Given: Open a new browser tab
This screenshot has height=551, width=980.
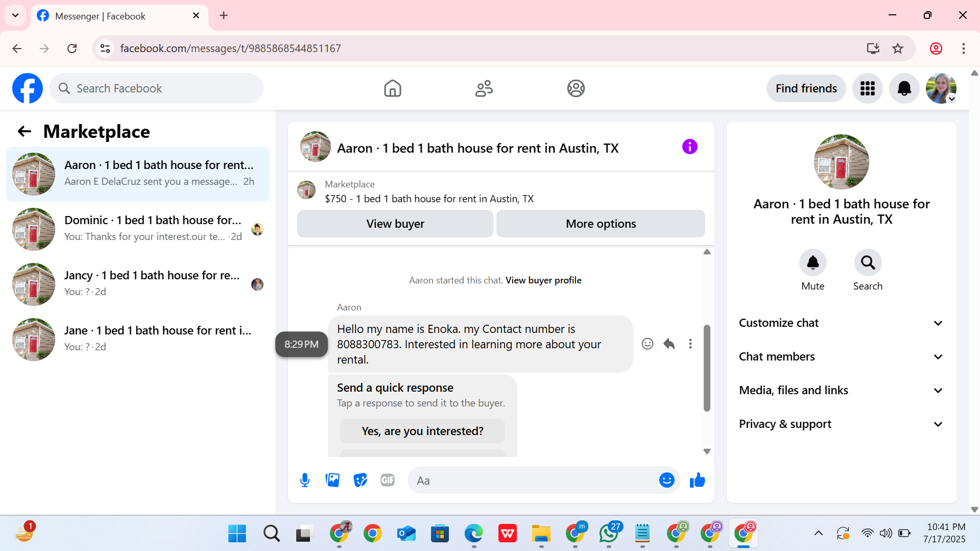Looking at the screenshot, I should (224, 15).
